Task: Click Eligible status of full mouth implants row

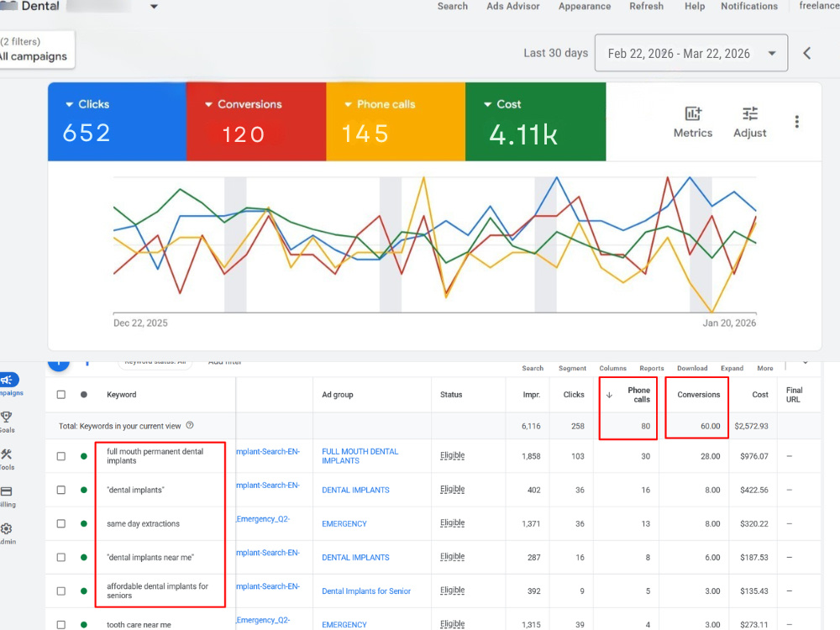Action: (452, 455)
